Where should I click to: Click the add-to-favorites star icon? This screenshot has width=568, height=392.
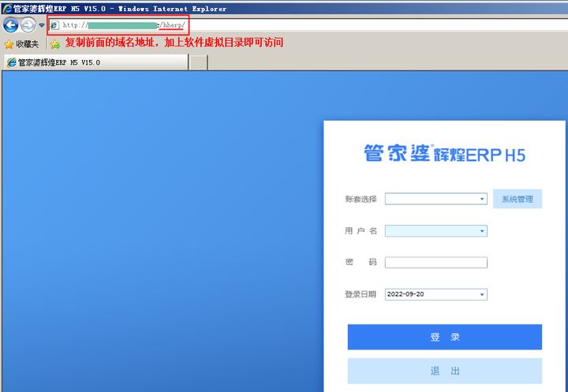point(55,44)
